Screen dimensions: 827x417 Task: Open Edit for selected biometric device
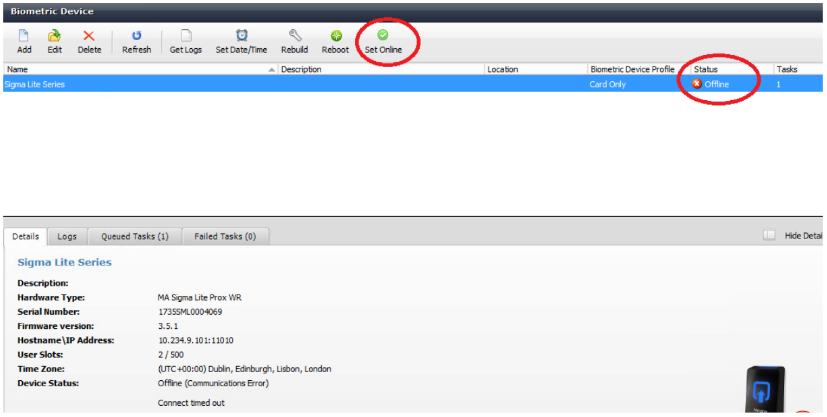(x=55, y=36)
